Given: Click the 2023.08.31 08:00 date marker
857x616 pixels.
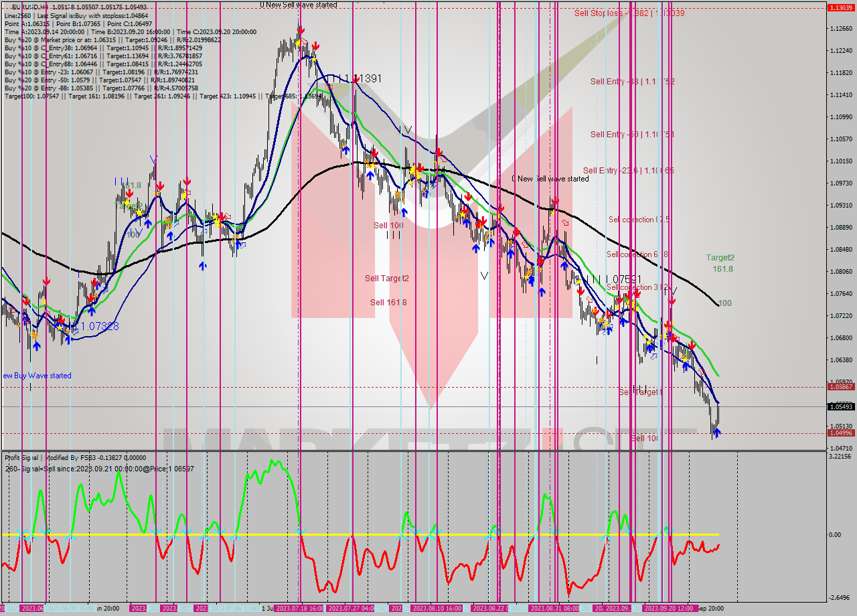Looking at the screenshot, I should click(x=554, y=608).
